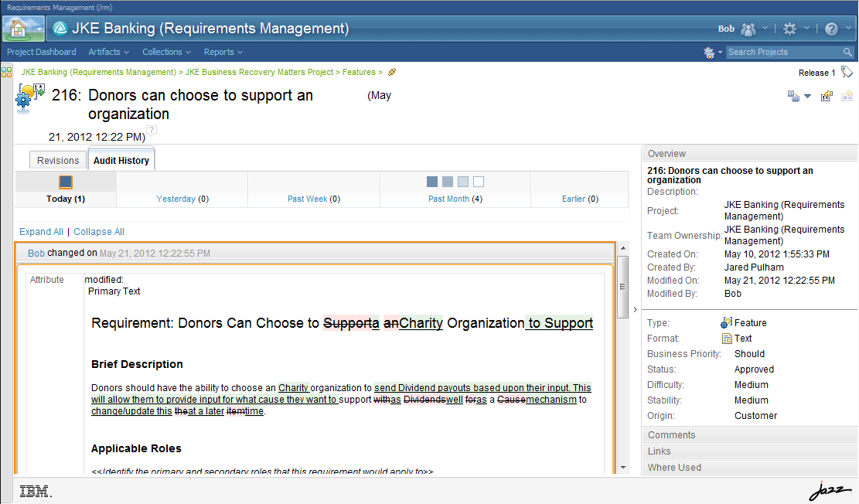Click the Home house icon
Viewport: 859px width, 504px height.
18,28
